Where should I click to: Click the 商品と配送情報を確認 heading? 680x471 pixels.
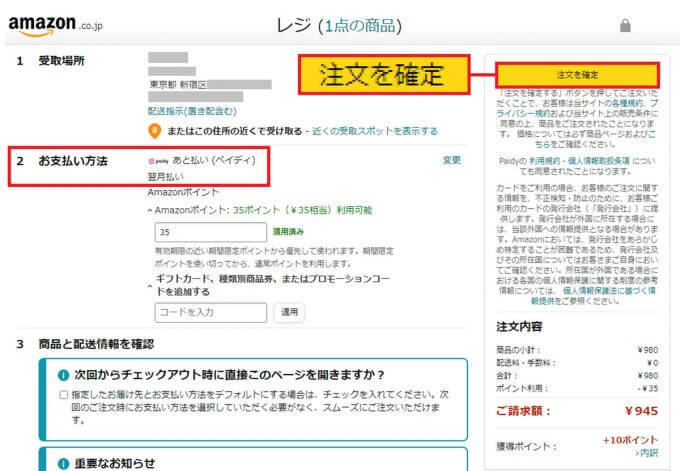click(96, 344)
